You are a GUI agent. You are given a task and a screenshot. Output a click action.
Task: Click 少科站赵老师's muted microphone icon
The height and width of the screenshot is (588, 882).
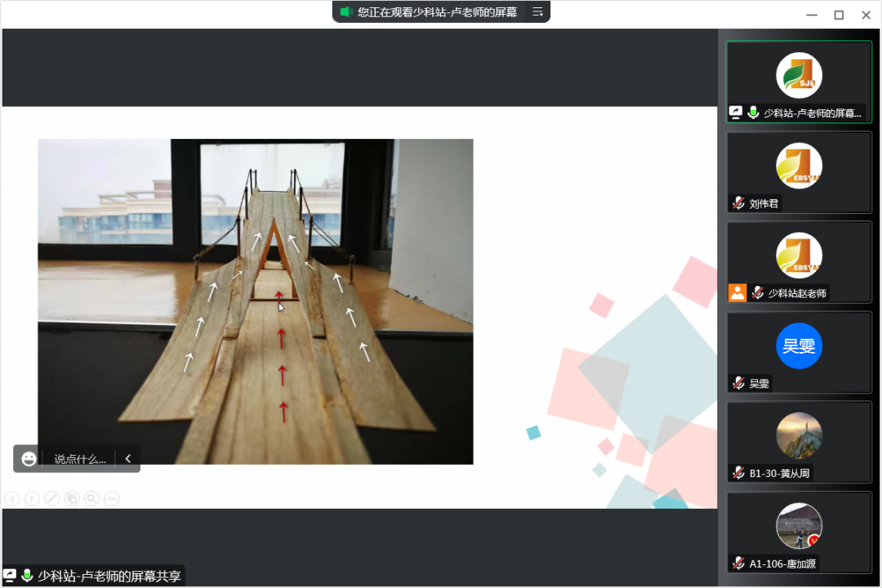(757, 293)
